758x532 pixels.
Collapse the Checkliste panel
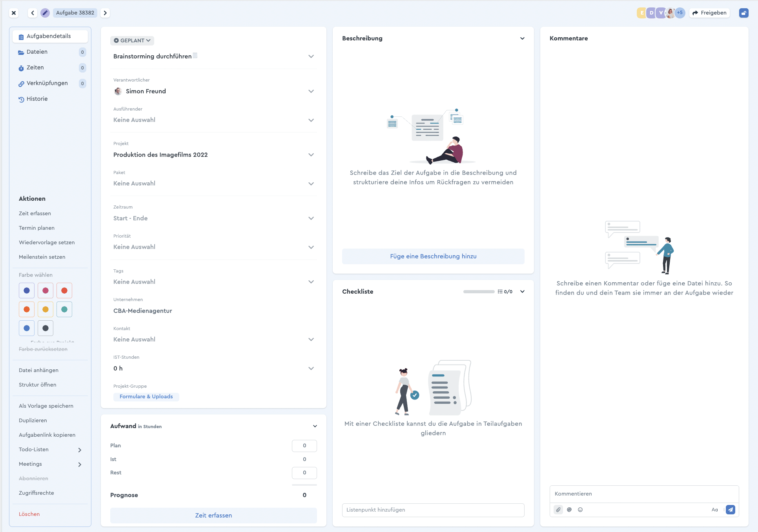coord(522,292)
